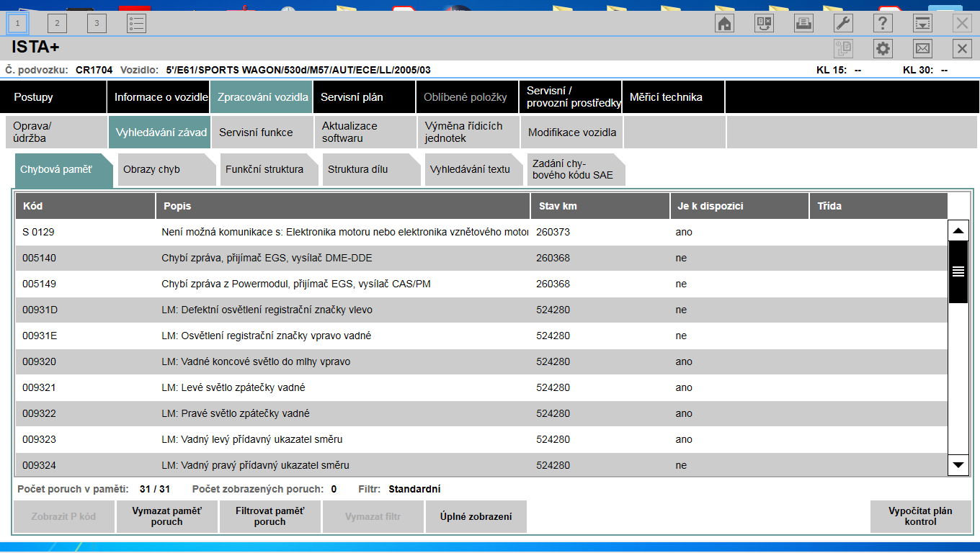Select fault code 009324 row
Image resolution: width=980 pixels, height=553 pixels.
coord(481,464)
